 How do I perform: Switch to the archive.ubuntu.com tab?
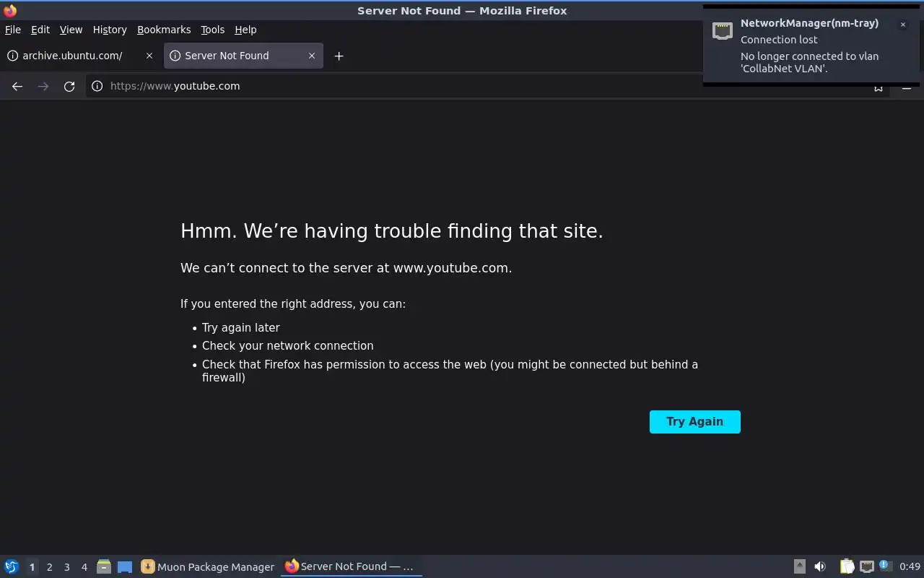pos(81,56)
